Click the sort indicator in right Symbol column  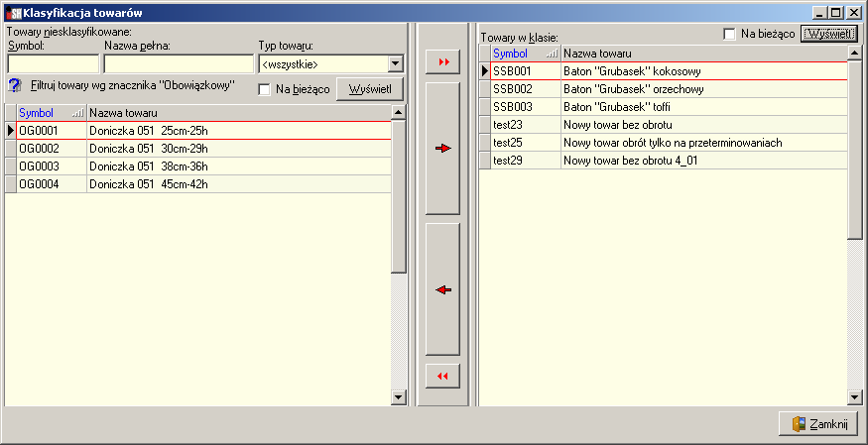(552, 54)
